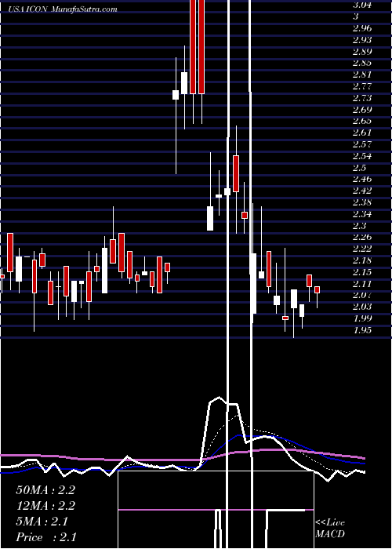Click the 2.61 price axis label
This screenshot has width=392, height=549.
tap(362, 133)
